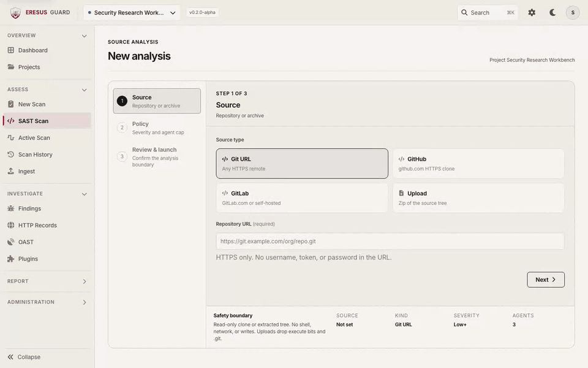Click the Git URL code icon
Image resolution: width=588 pixels, height=368 pixels.
(225, 159)
